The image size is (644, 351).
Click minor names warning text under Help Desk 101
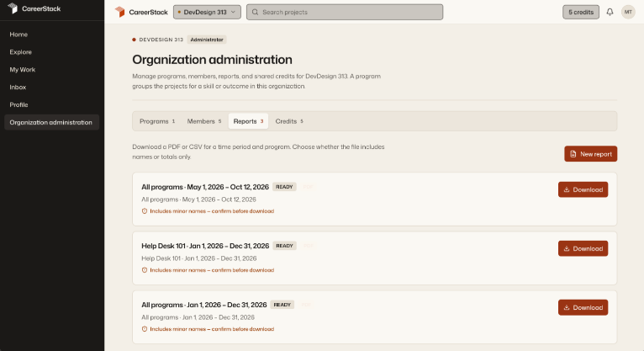[212, 270]
